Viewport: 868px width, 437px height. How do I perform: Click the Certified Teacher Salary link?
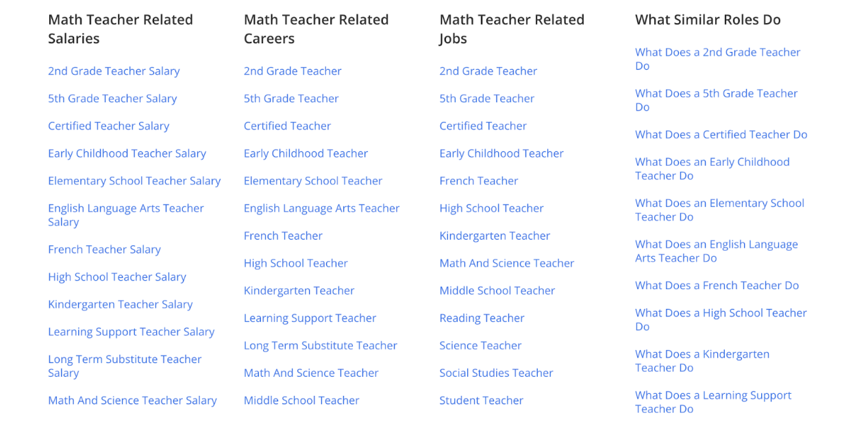pyautogui.click(x=108, y=126)
